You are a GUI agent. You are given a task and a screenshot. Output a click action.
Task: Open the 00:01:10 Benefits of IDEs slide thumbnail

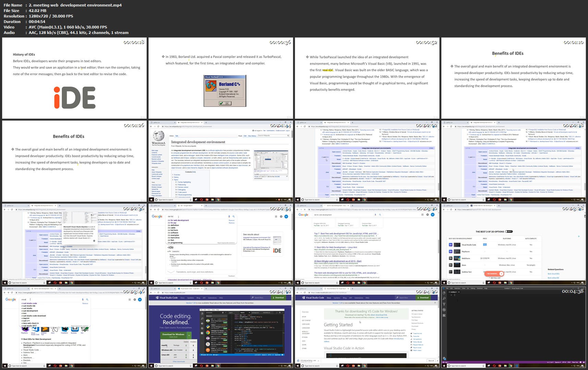click(x=514, y=78)
